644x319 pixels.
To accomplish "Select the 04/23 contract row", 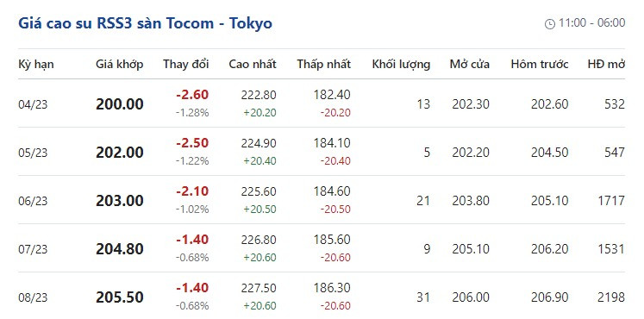I will tap(322, 103).
